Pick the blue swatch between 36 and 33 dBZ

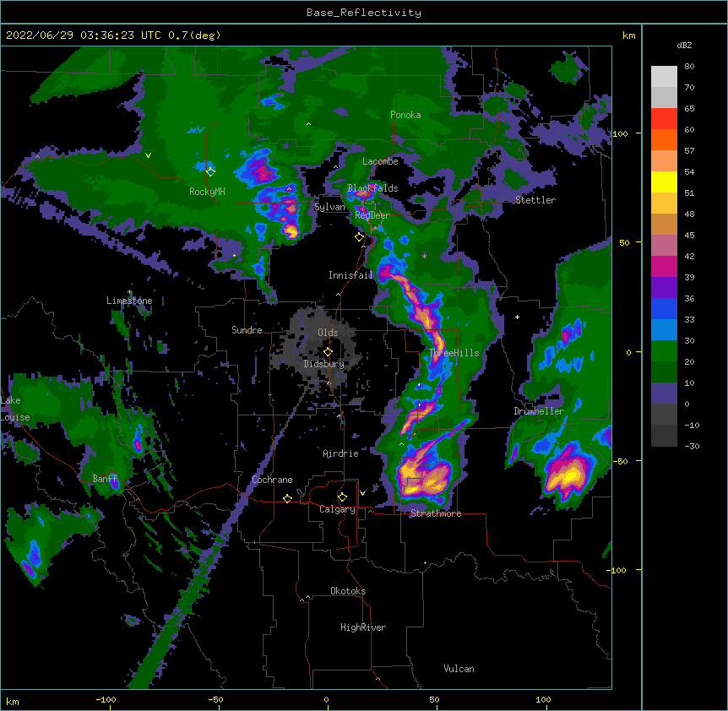coord(664,308)
